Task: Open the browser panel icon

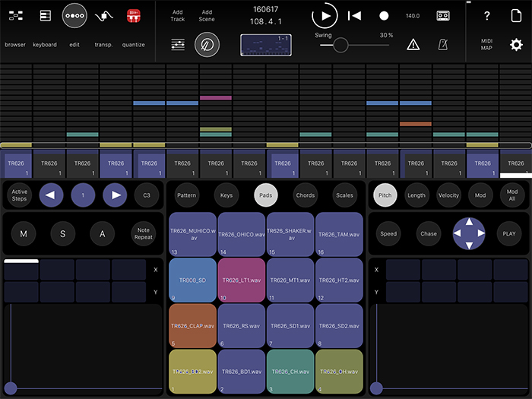Action: pyautogui.click(x=16, y=16)
